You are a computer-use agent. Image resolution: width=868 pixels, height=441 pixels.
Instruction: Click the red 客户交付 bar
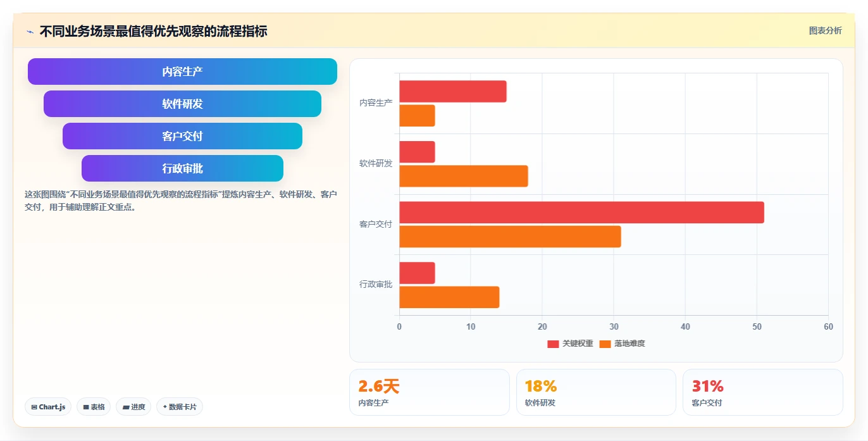tap(581, 213)
